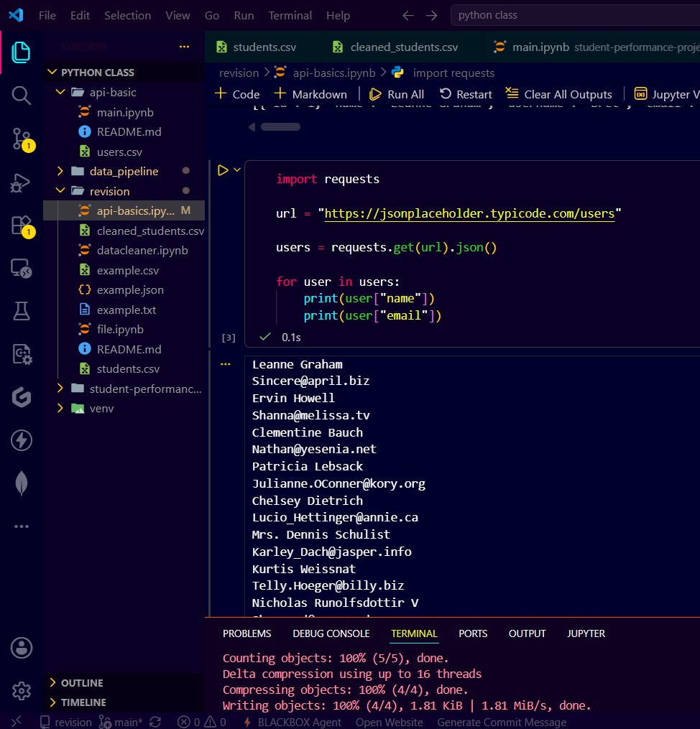Viewport: 700px width, 729px height.
Task: Open Remote Explorer icon
Action: (x=21, y=269)
